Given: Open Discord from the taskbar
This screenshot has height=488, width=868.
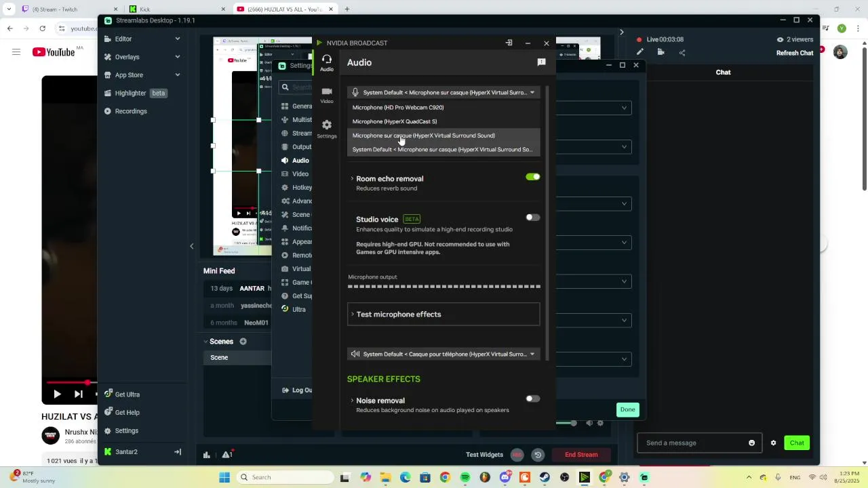Looking at the screenshot, I should [x=505, y=478].
